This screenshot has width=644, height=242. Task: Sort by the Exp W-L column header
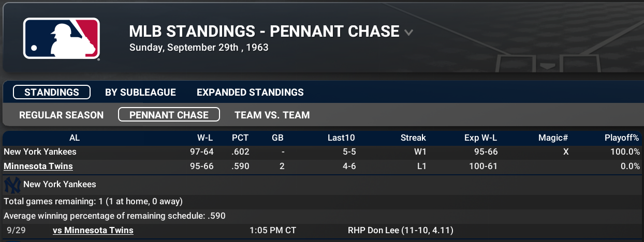tap(481, 138)
